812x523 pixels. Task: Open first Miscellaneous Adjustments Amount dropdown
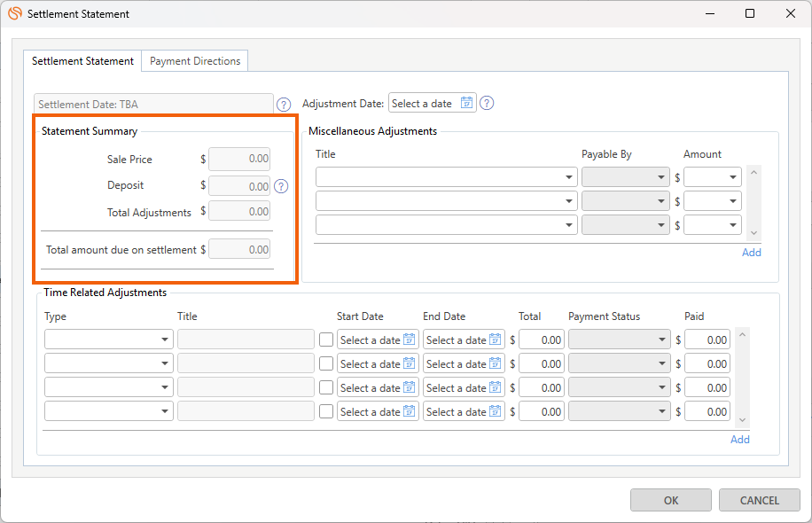(x=733, y=177)
